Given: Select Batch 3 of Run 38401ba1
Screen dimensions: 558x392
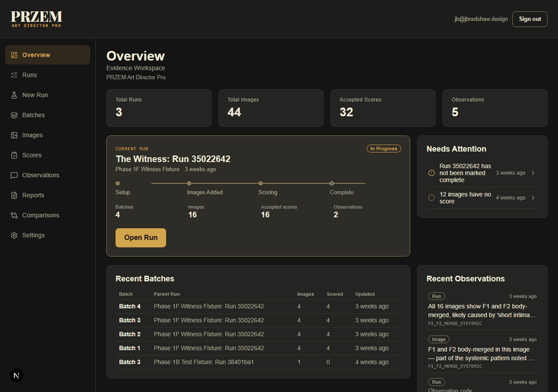Looking at the screenshot, I should click(x=258, y=362).
